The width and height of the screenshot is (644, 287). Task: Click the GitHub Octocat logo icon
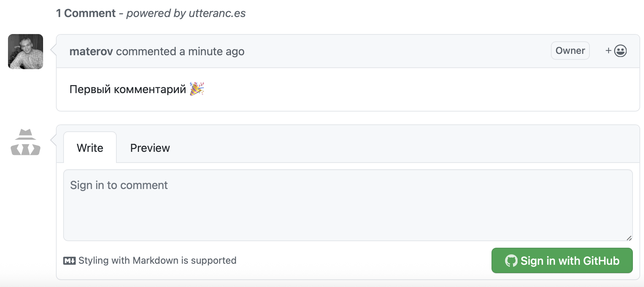click(511, 261)
